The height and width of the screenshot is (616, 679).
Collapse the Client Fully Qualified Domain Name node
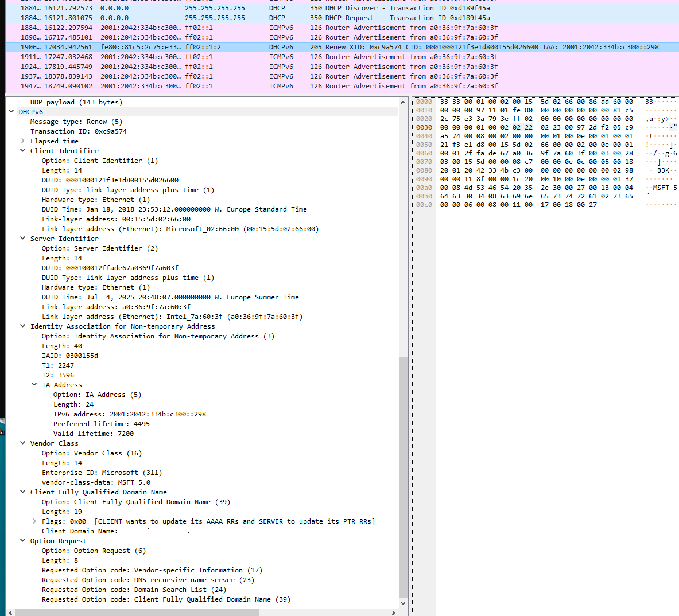click(x=23, y=492)
